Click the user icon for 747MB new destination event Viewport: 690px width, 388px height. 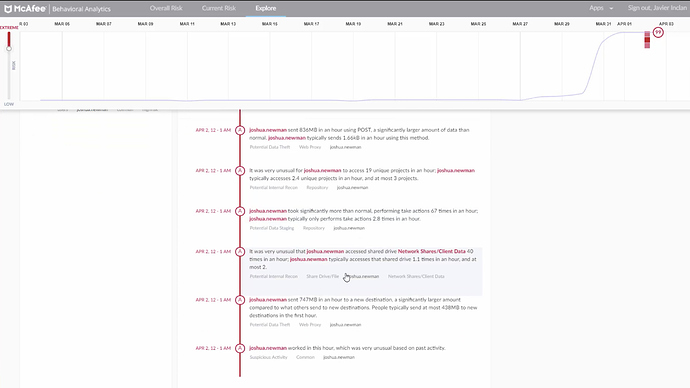[240, 300]
